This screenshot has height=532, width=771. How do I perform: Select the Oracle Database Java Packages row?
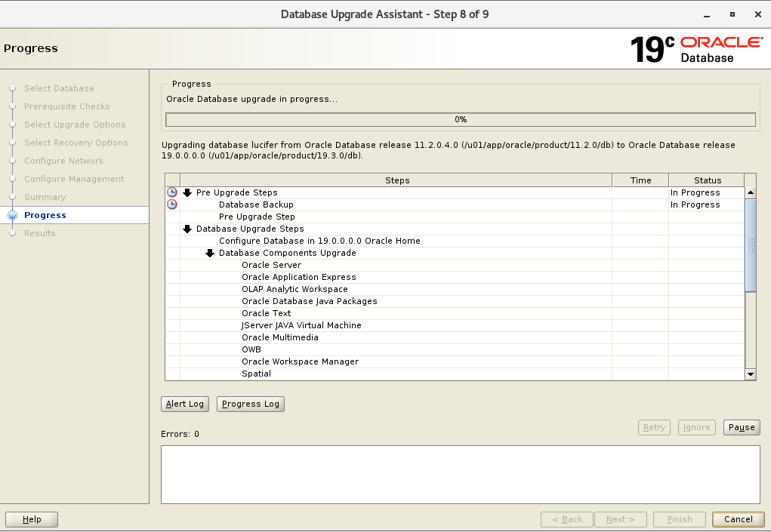point(455,301)
